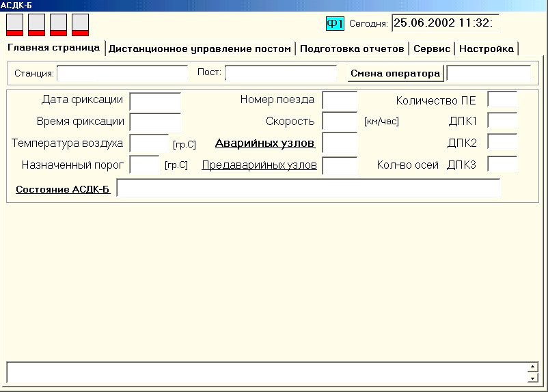Click the fourth red-bottomed indicator icon
The height and width of the screenshot is (392, 548).
tap(81, 25)
